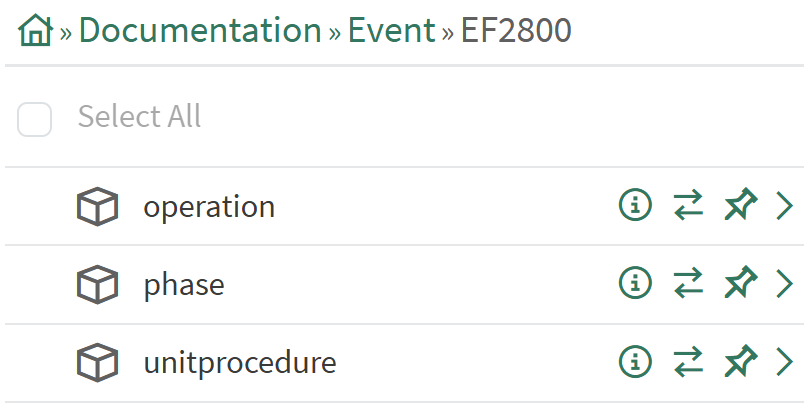The image size is (804, 419).
Task: Pin the operation item
Action: pos(740,206)
